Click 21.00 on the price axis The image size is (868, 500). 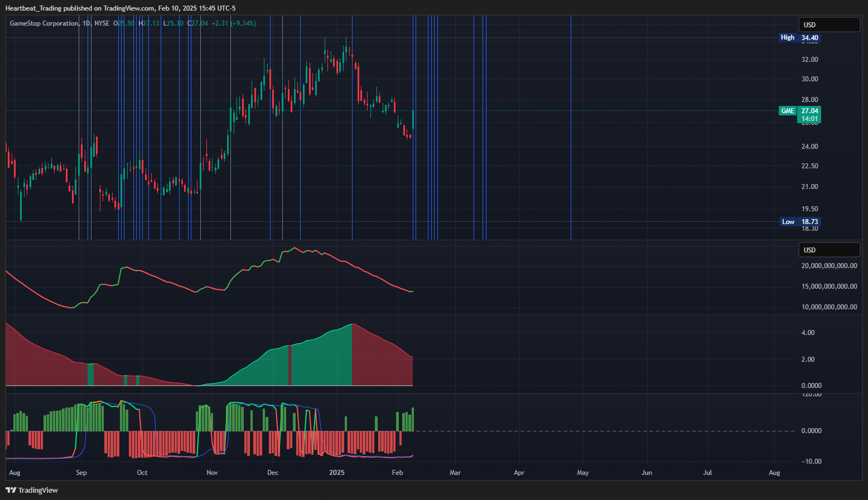click(810, 187)
